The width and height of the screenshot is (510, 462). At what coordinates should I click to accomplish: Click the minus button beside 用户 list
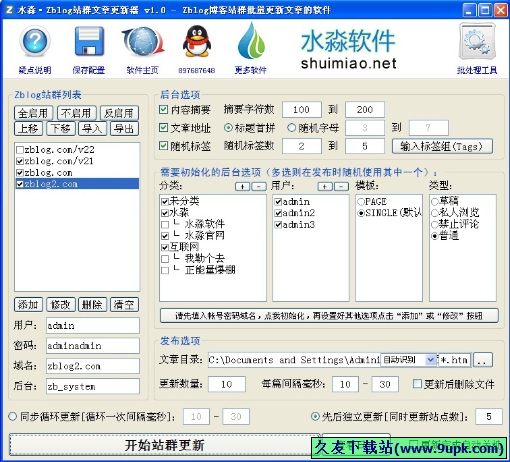[341, 186]
